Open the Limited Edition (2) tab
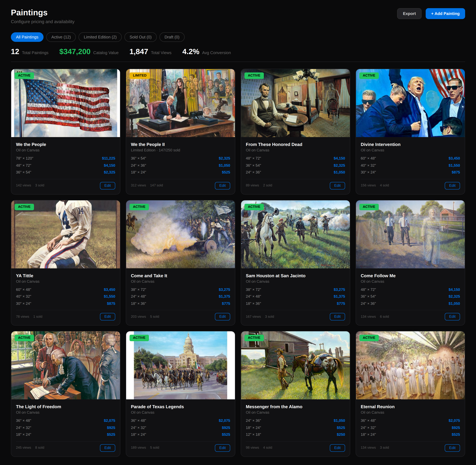 point(100,37)
